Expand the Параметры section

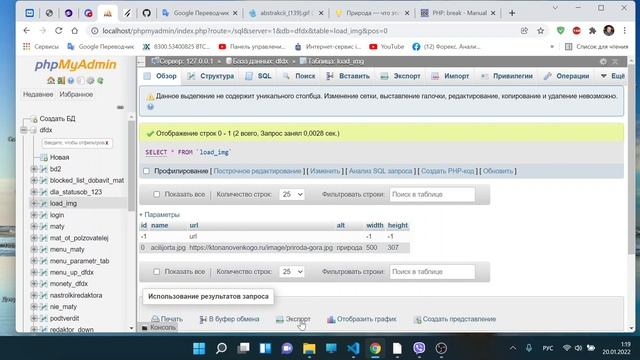pyautogui.click(x=160, y=214)
